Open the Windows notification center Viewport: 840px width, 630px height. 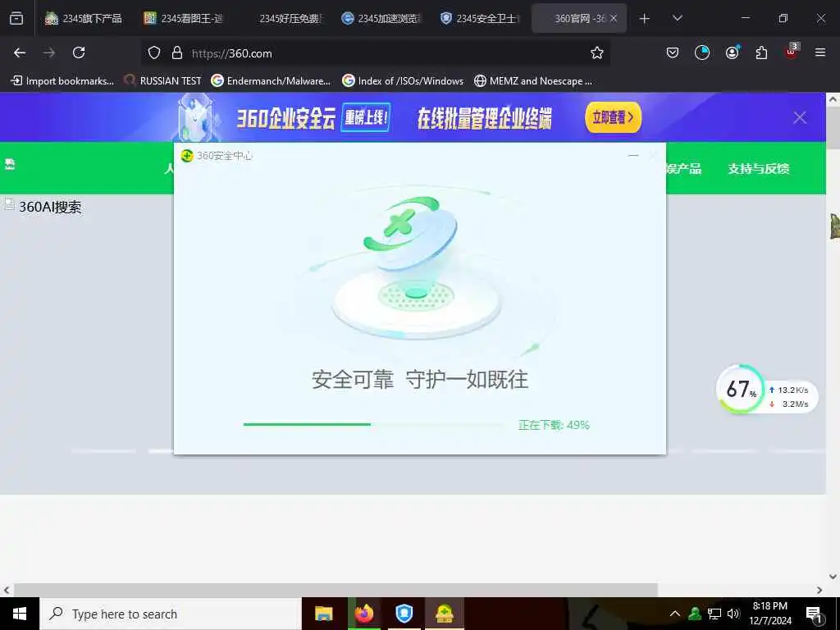point(815,614)
